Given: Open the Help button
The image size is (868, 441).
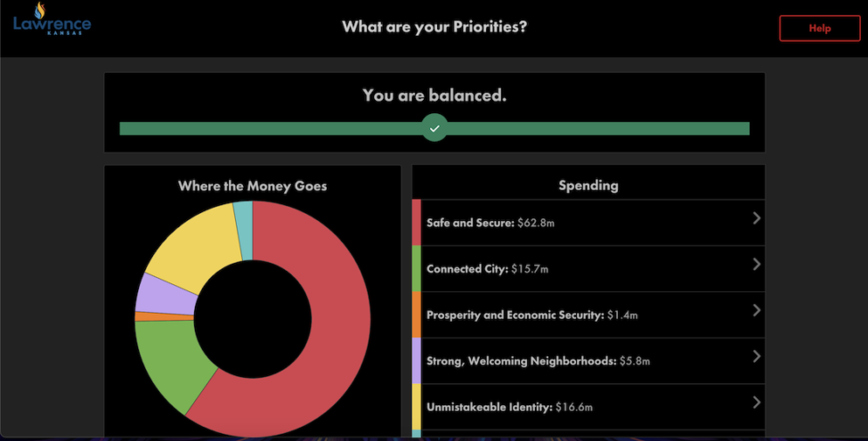Looking at the screenshot, I should pos(819,29).
